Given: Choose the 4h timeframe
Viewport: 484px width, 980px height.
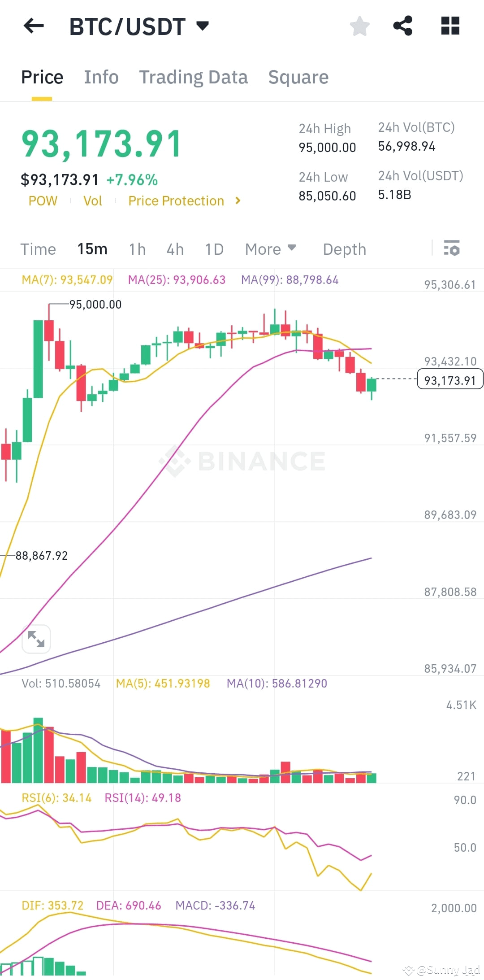Looking at the screenshot, I should (175, 248).
